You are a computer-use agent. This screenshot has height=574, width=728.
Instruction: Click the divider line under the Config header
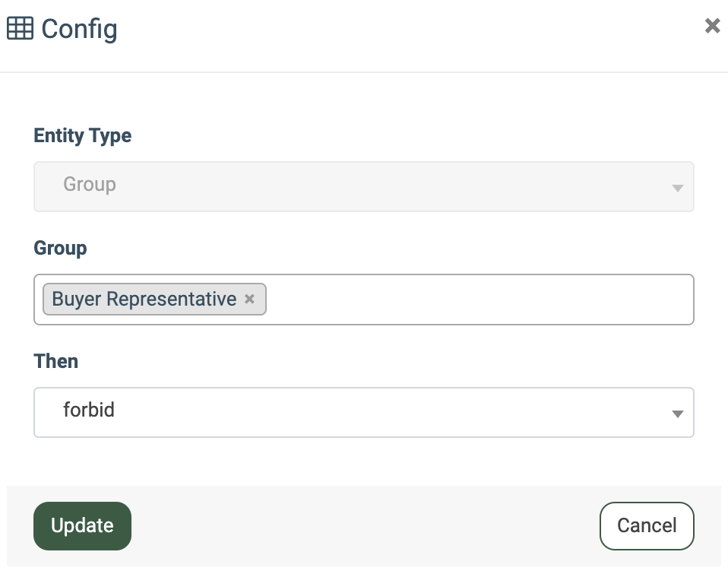(365, 72)
